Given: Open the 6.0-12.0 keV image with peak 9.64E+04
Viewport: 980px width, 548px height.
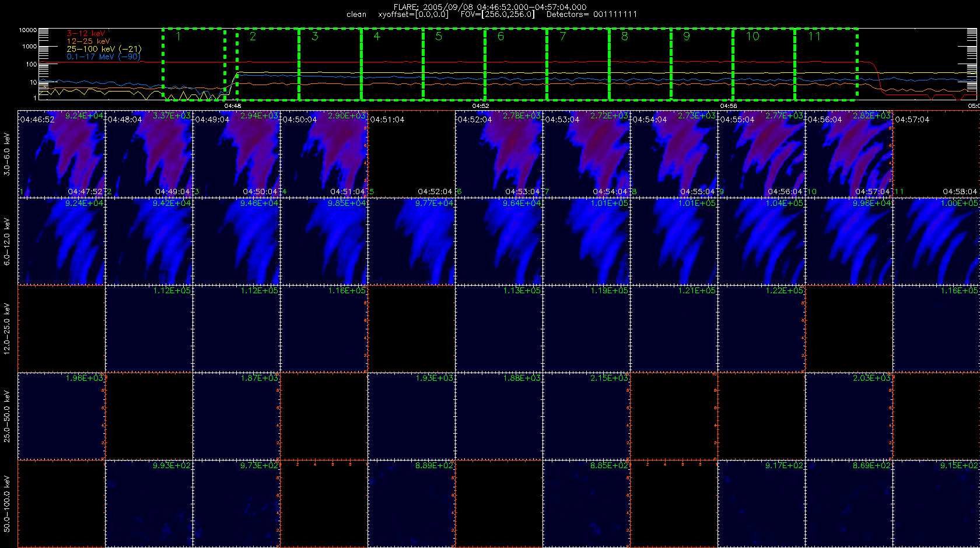Looking at the screenshot, I should [499, 241].
